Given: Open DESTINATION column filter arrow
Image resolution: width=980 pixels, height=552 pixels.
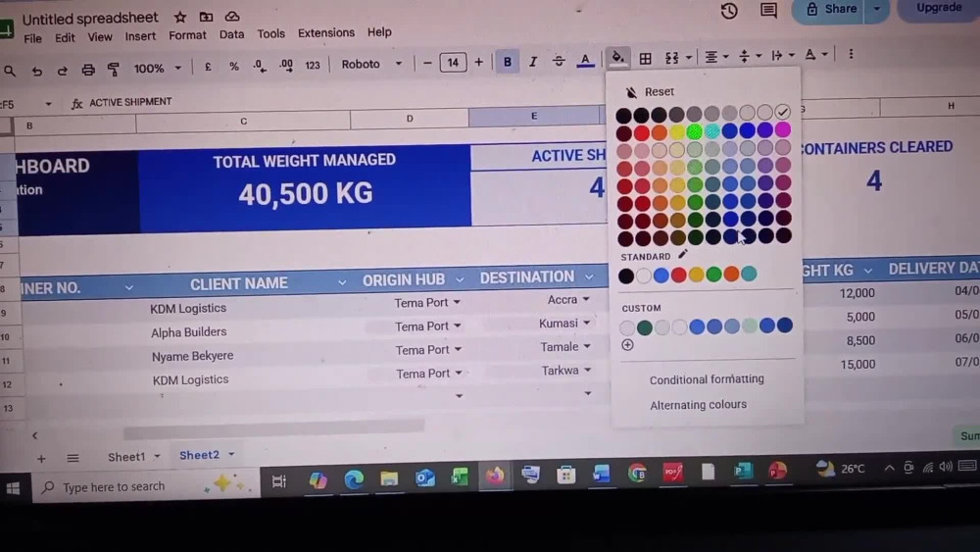Looking at the screenshot, I should pos(589,276).
